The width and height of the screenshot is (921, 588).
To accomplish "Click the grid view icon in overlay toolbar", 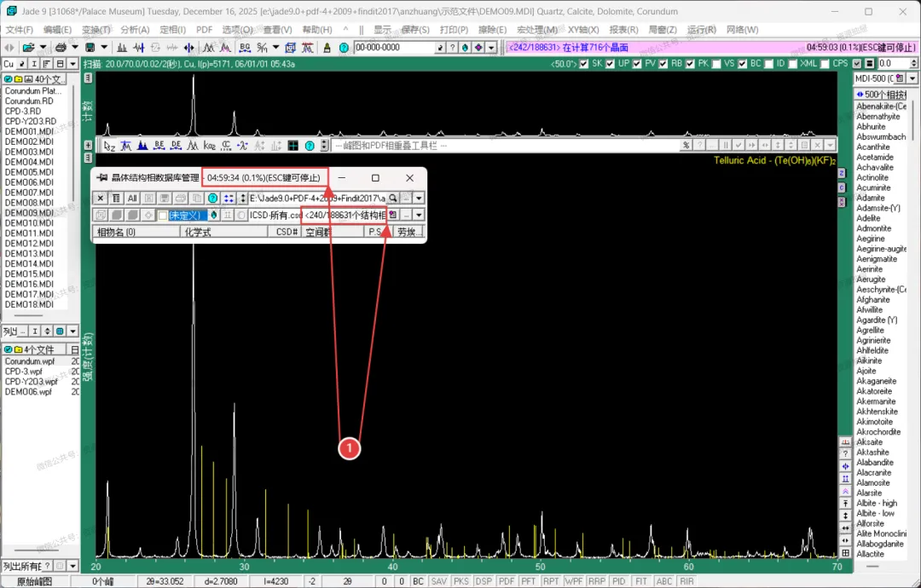I will [x=293, y=146].
